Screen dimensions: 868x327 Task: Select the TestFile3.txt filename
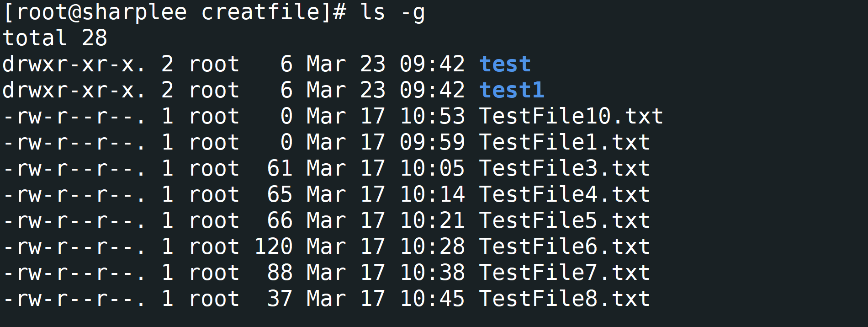pyautogui.click(x=564, y=168)
